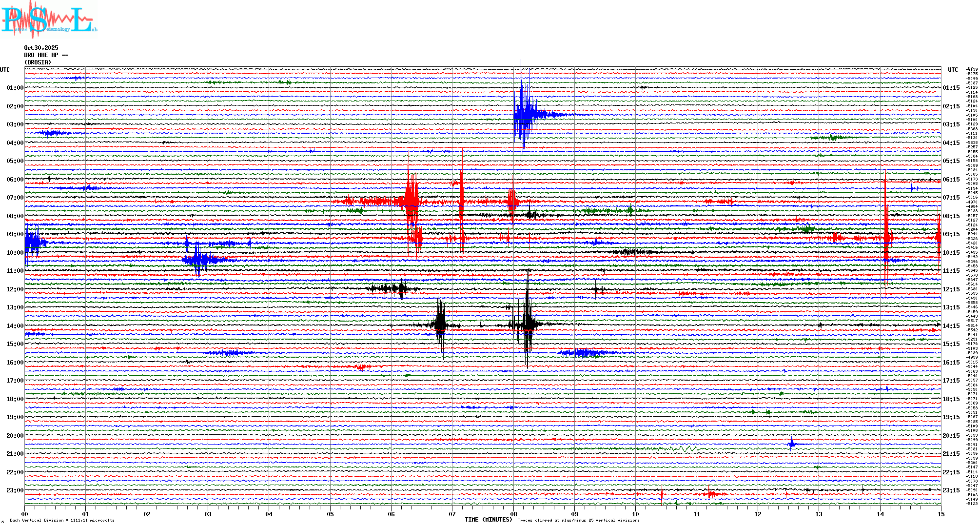
Task: Click the (DROSIA) station name
Action: pyautogui.click(x=38, y=62)
